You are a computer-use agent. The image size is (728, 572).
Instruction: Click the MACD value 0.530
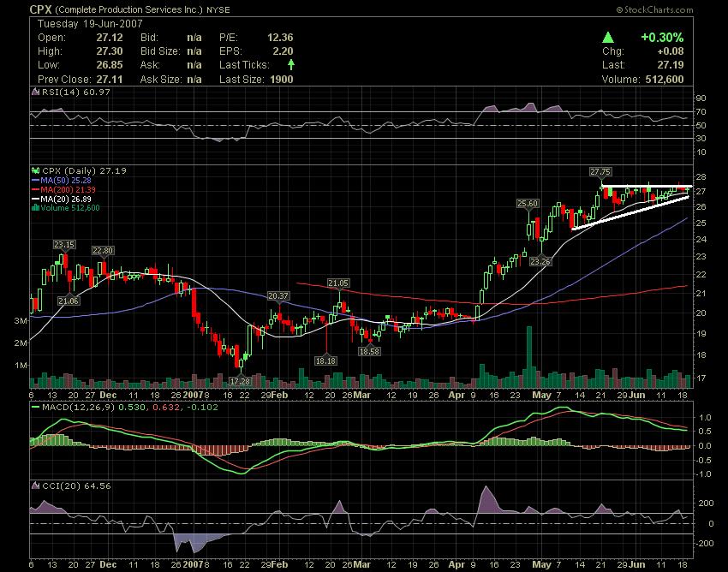[131, 408]
